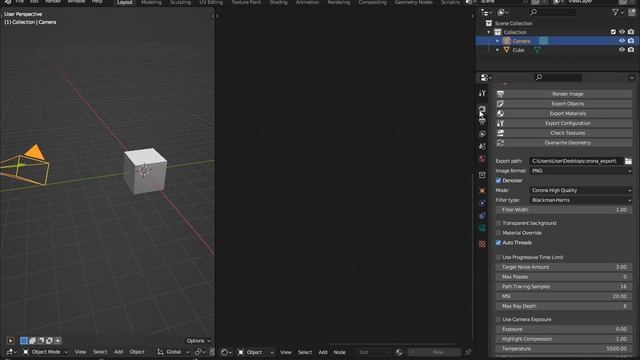
Task: Select the box select mode icon in viewport
Action: 24,340
